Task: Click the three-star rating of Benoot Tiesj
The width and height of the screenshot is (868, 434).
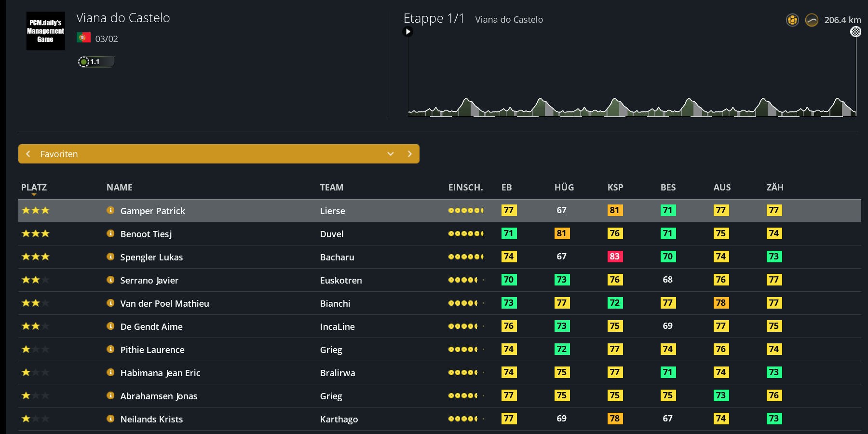Action: click(36, 233)
